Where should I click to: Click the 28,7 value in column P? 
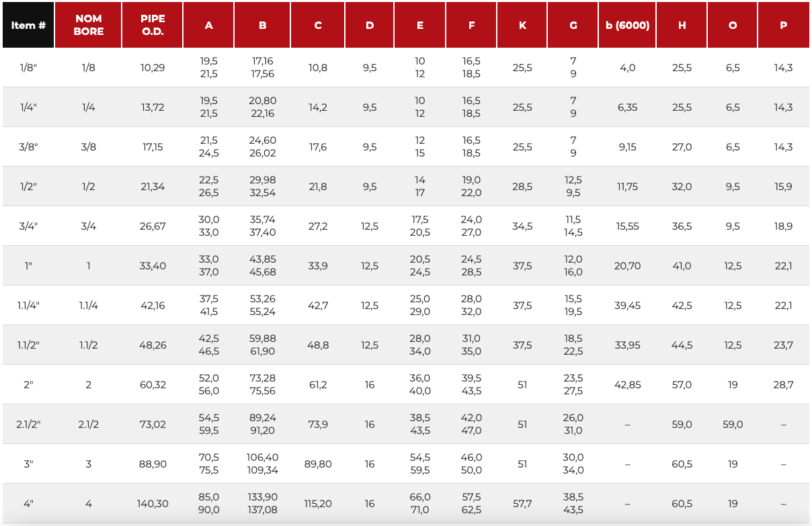pyautogui.click(x=783, y=385)
